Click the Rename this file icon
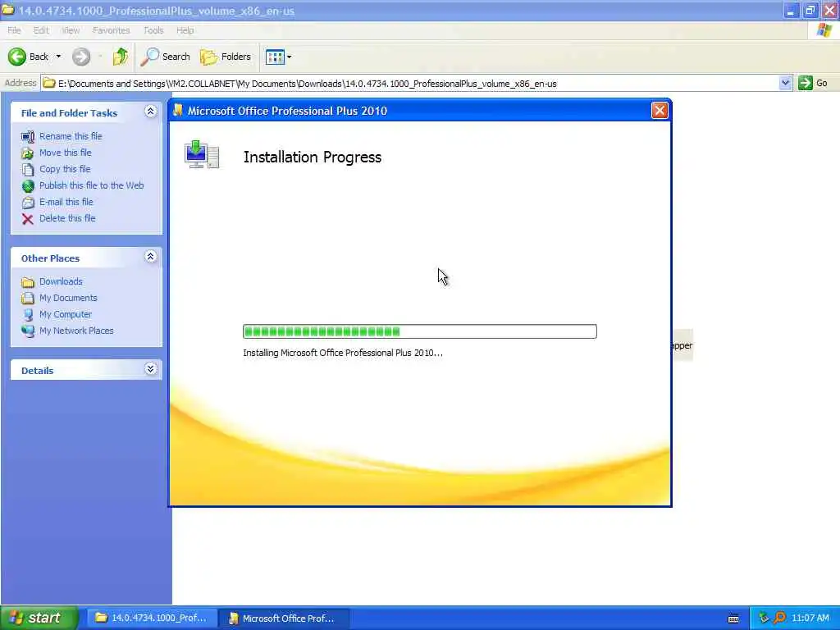Image resolution: width=840 pixels, height=630 pixels. [x=28, y=137]
